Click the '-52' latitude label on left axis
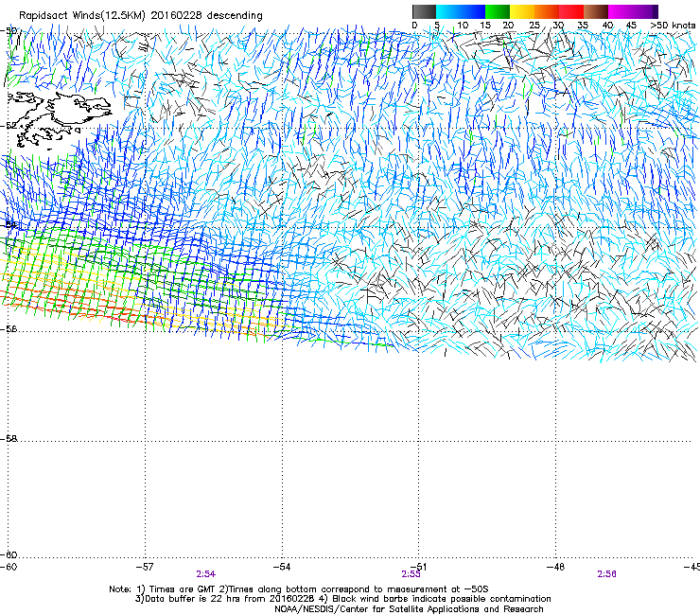 click(9, 126)
